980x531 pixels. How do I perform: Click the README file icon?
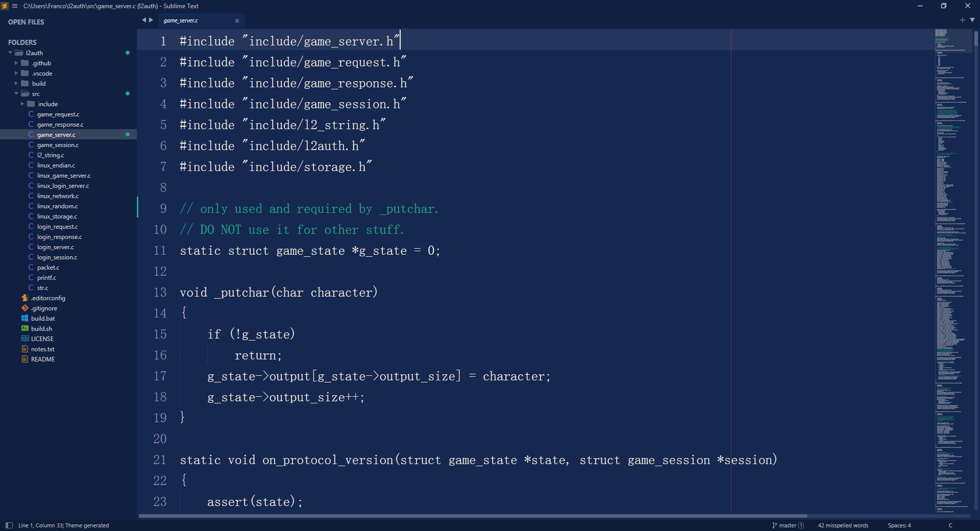[x=24, y=359]
